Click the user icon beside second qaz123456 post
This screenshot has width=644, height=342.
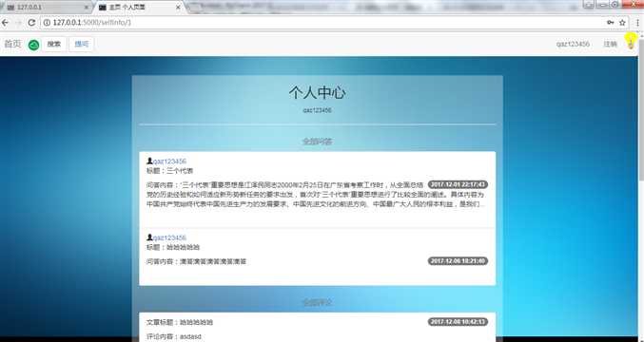point(149,237)
